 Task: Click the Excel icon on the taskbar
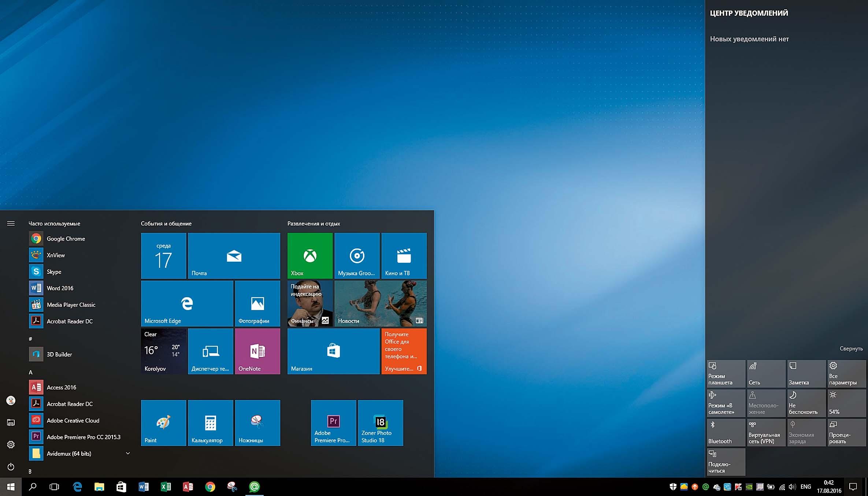pos(166,486)
